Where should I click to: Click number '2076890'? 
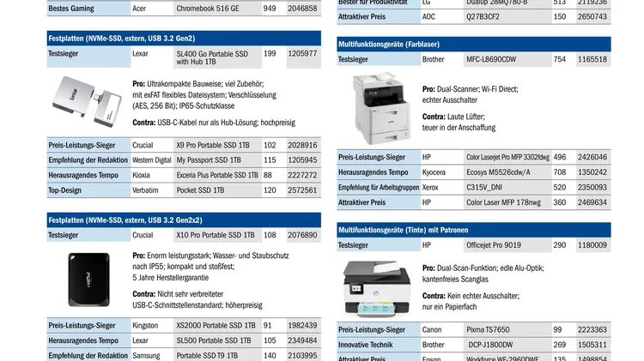(303, 235)
